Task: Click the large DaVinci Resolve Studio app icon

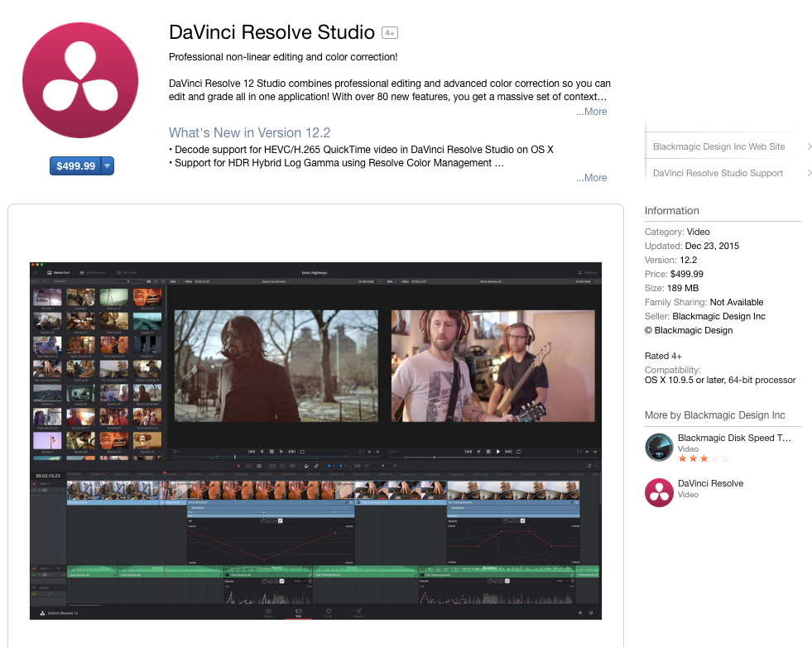Action: click(81, 81)
